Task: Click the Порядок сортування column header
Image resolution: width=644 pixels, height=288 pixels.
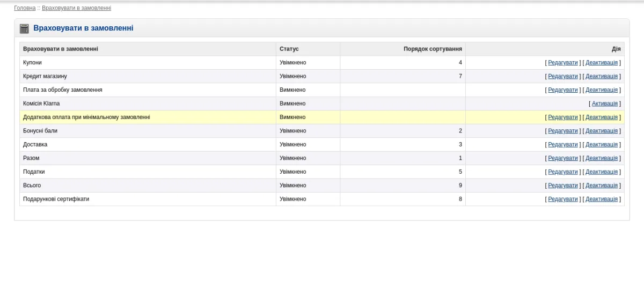Action: pos(433,49)
